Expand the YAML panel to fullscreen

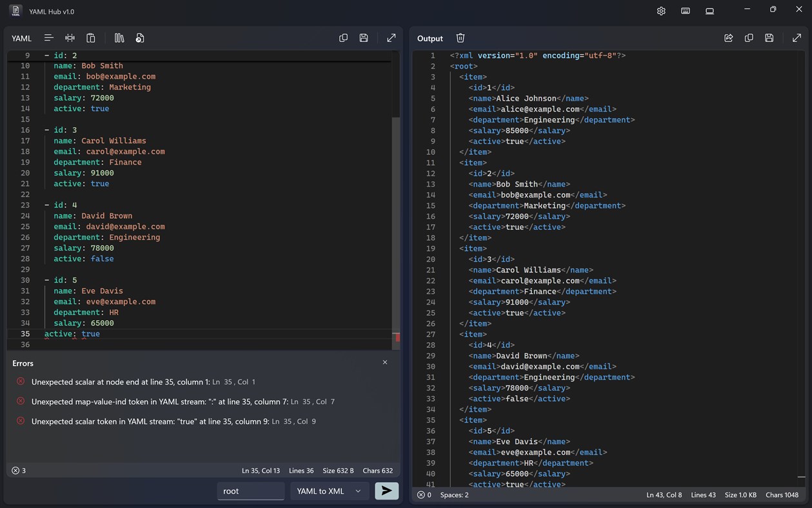point(391,38)
